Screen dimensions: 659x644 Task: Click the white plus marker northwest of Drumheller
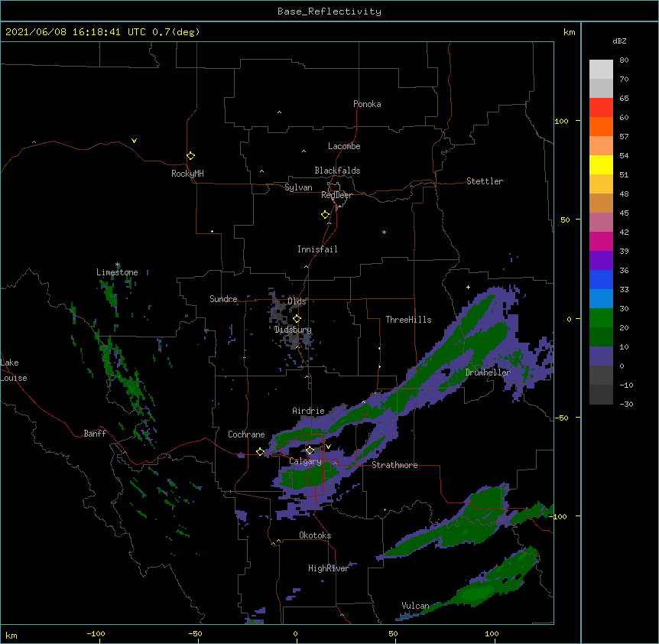tap(468, 287)
